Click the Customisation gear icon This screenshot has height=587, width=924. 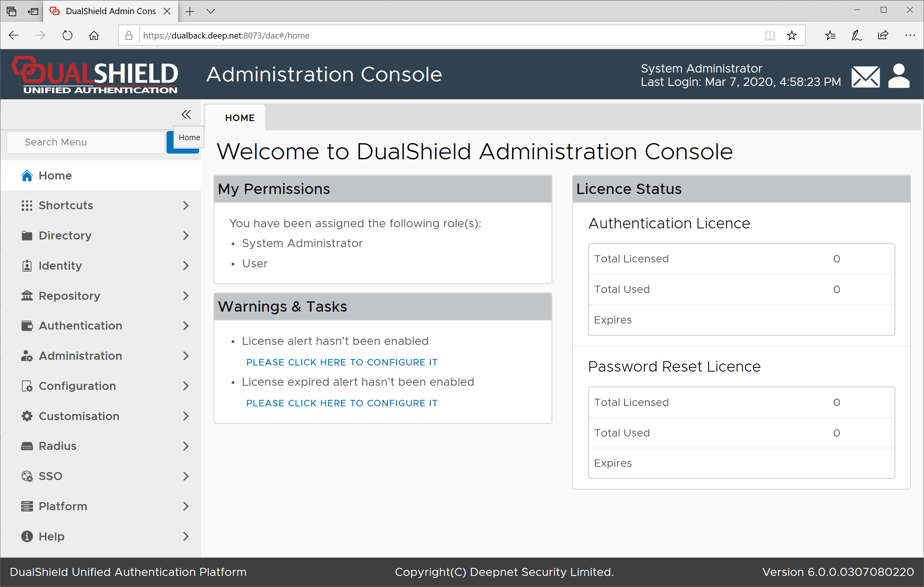point(27,416)
